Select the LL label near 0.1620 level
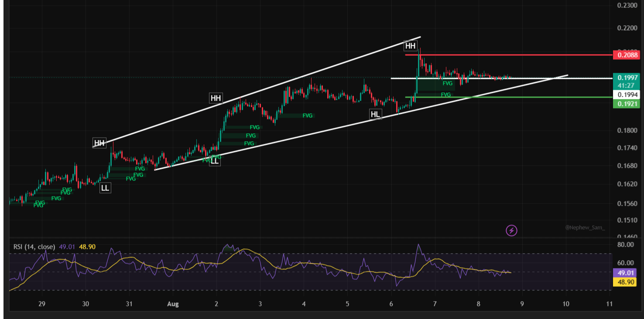The width and height of the screenshot is (644, 319). coord(105,188)
